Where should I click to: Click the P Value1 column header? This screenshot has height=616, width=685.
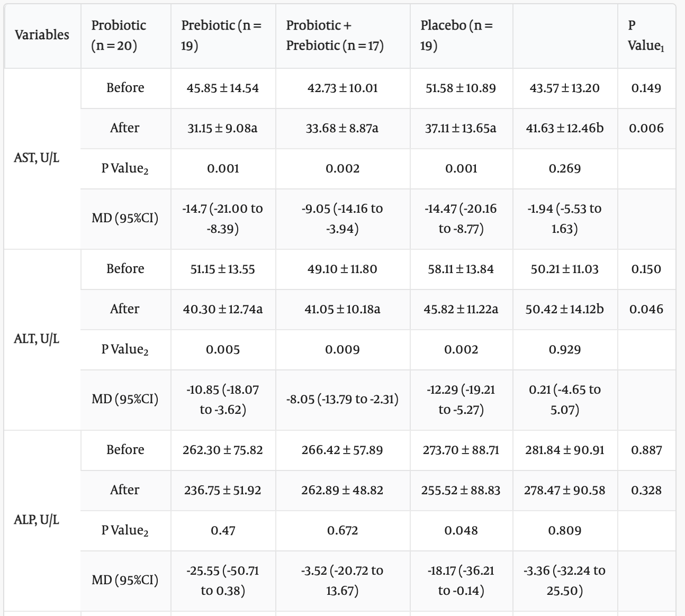pyautogui.click(x=646, y=35)
